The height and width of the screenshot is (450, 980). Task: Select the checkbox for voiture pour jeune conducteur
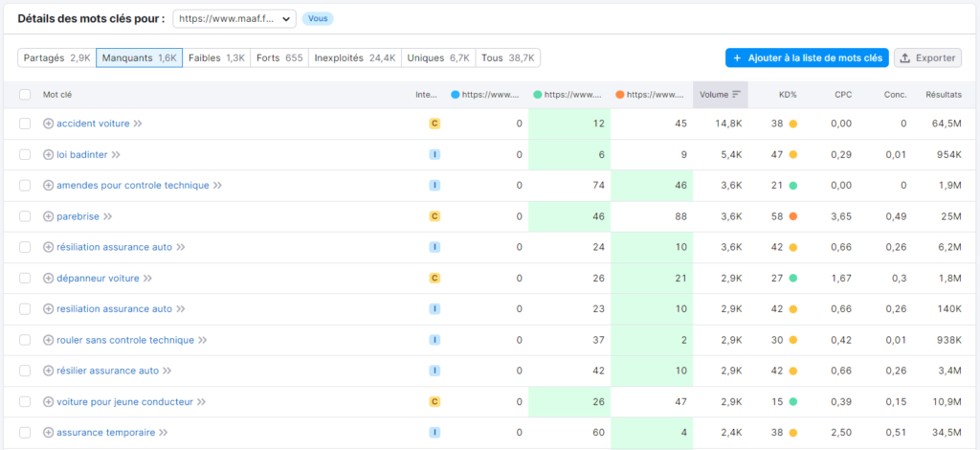(x=25, y=402)
